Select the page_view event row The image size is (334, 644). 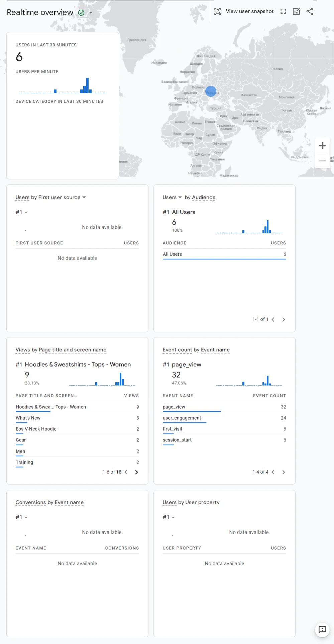[x=174, y=407]
